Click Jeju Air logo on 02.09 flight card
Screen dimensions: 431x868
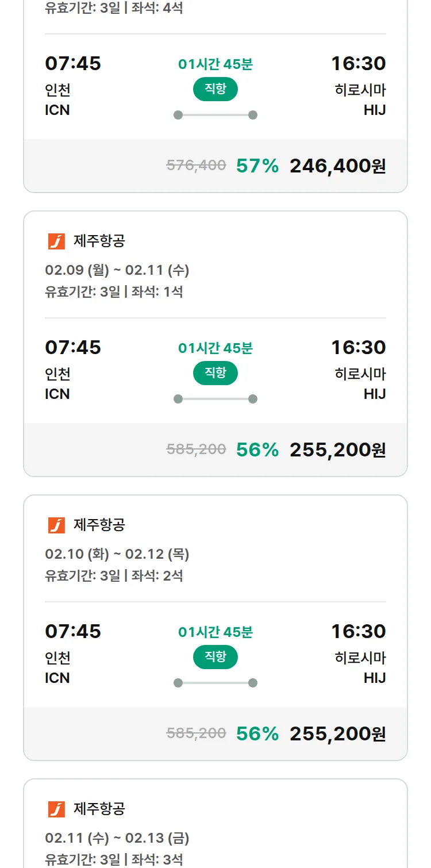tap(56, 241)
